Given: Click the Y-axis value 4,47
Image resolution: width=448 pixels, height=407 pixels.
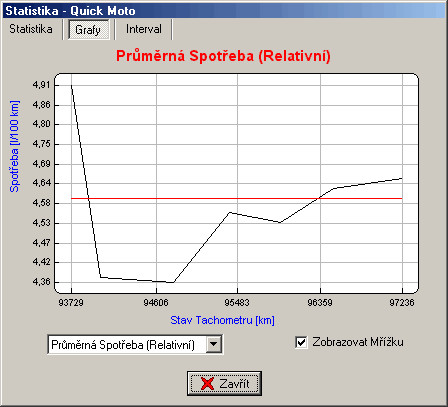Looking at the screenshot, I should click(x=41, y=243).
